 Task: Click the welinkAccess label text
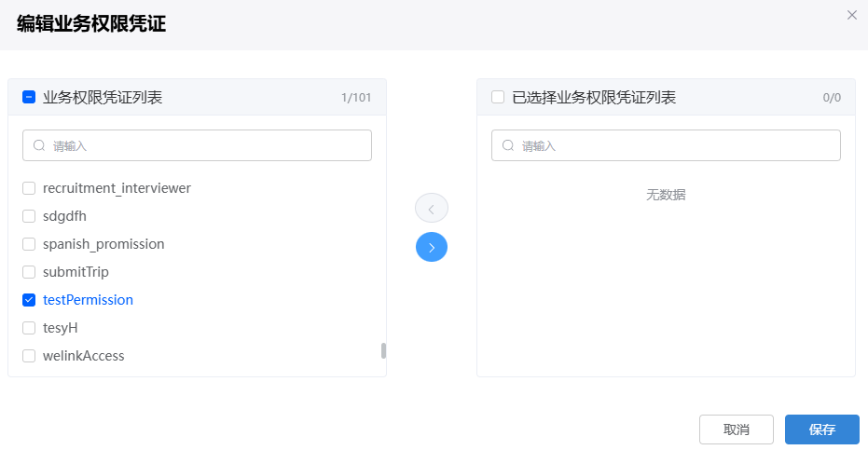[84, 356]
